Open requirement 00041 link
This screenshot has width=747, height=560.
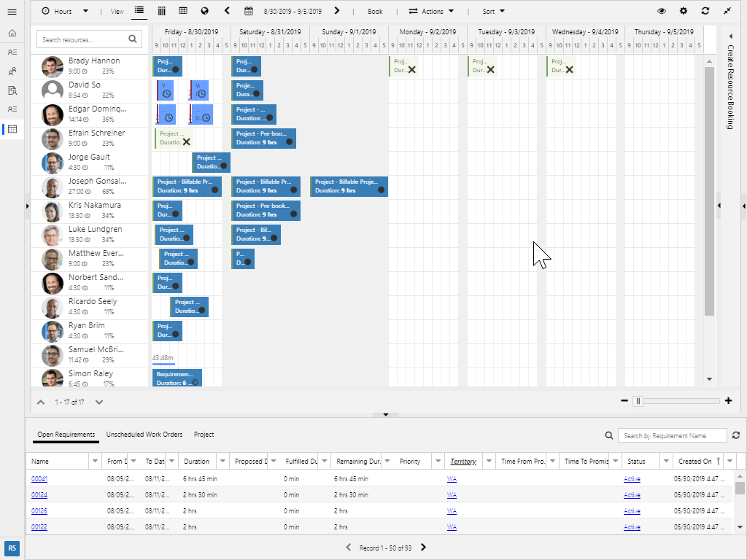pos(39,478)
